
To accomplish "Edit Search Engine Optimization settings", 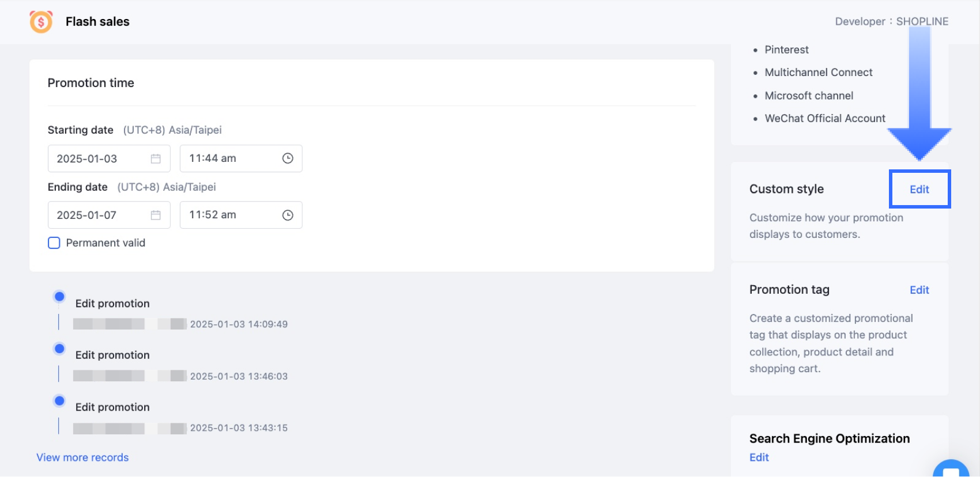I will [x=759, y=457].
